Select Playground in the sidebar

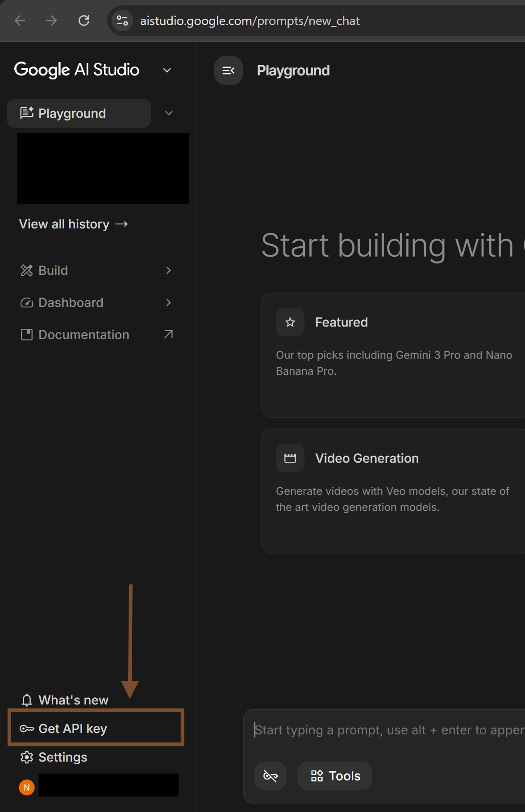(x=79, y=113)
